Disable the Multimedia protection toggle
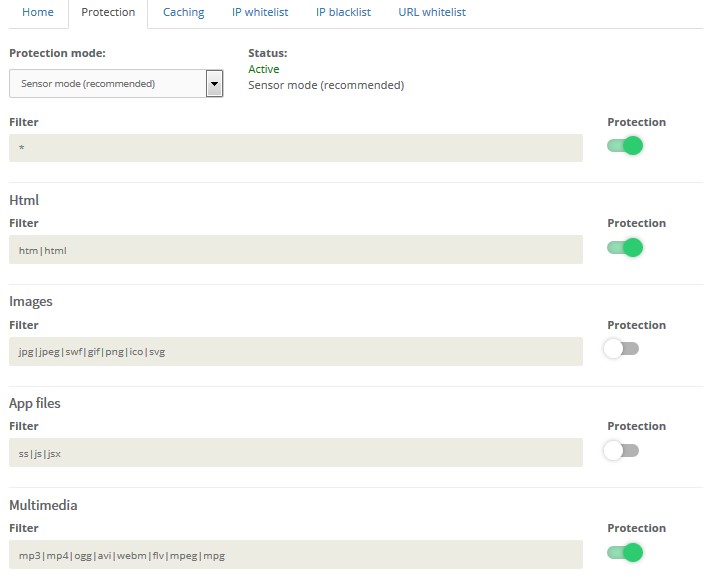 [x=624, y=552]
